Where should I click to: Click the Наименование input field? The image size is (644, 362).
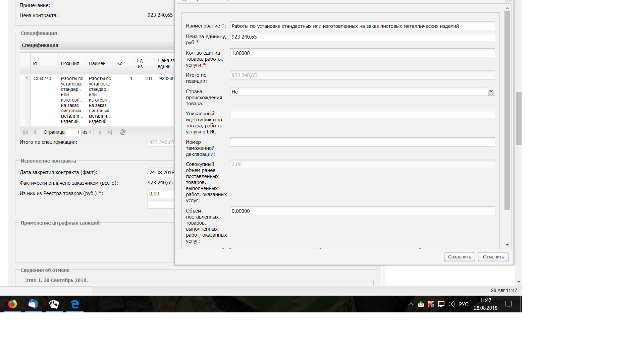[362, 26]
